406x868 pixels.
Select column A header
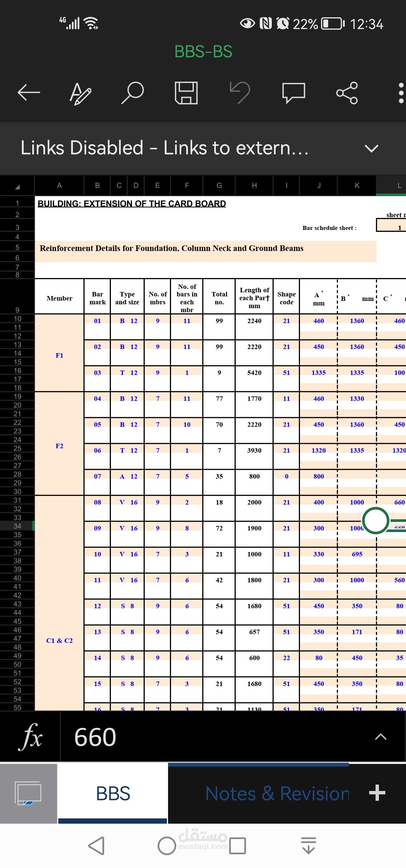point(59,185)
